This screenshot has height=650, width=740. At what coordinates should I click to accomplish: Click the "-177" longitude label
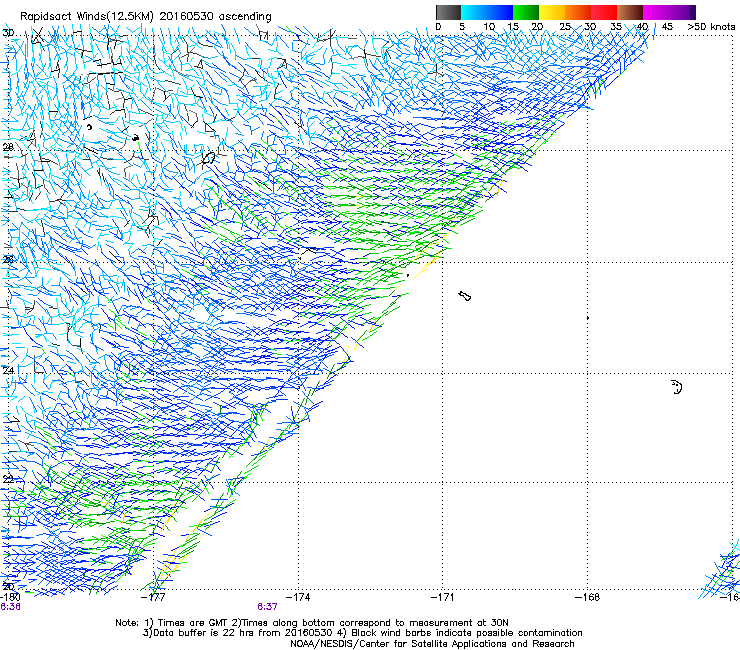153,597
